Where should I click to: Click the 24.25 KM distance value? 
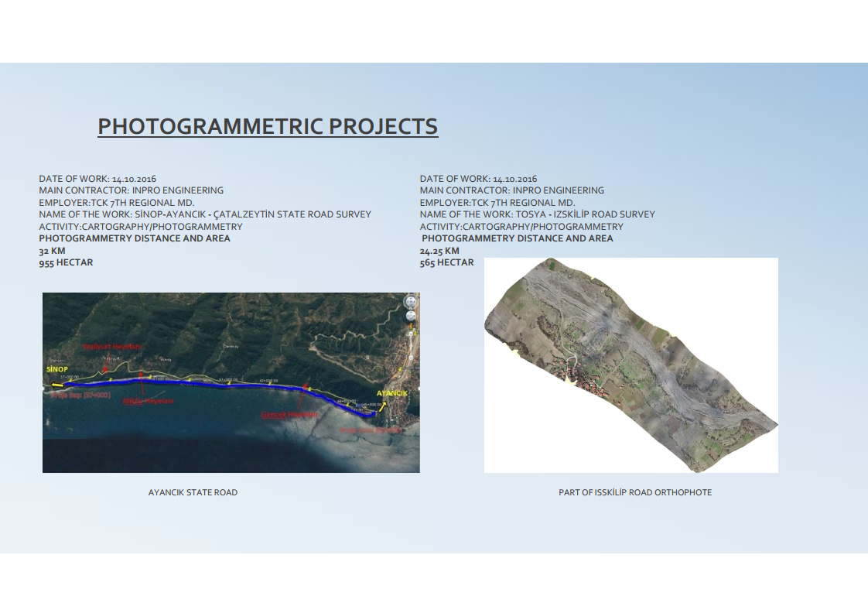(x=439, y=251)
